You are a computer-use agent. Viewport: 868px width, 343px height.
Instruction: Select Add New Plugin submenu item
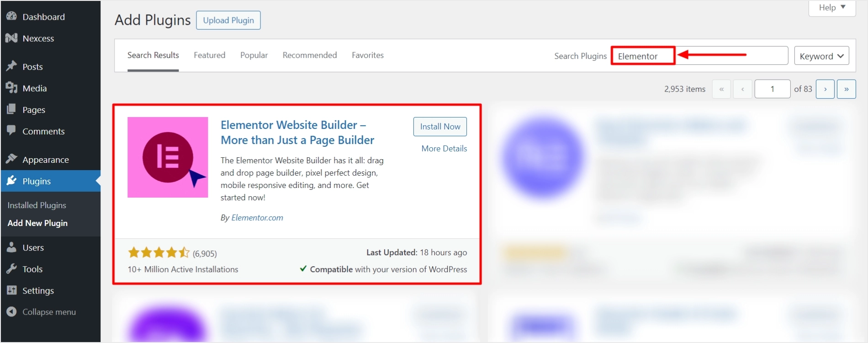[37, 223]
